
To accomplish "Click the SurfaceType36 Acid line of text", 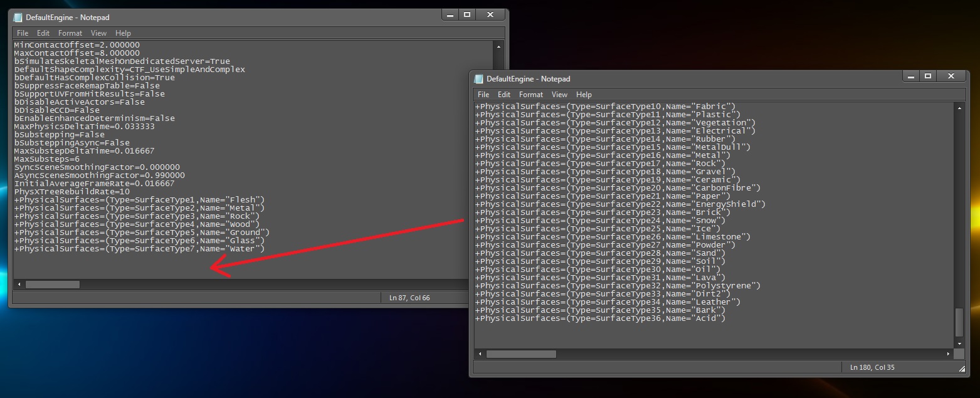I will (x=601, y=318).
